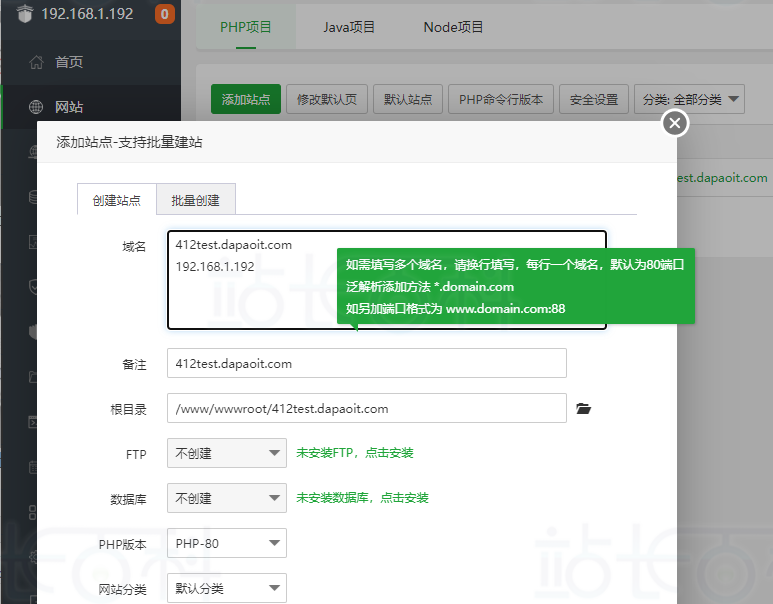Click the globe icon beside 网站
The width and height of the screenshot is (773, 604).
tap(36, 107)
